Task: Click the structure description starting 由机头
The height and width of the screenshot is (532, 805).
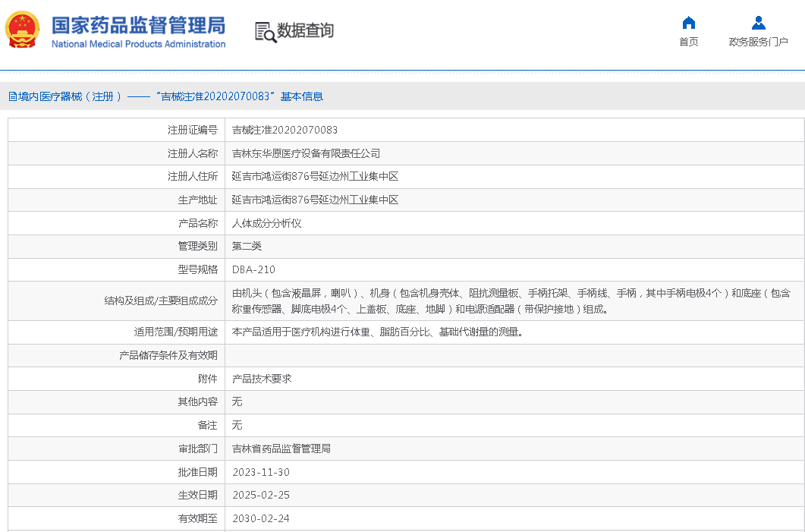Action: coord(511,301)
